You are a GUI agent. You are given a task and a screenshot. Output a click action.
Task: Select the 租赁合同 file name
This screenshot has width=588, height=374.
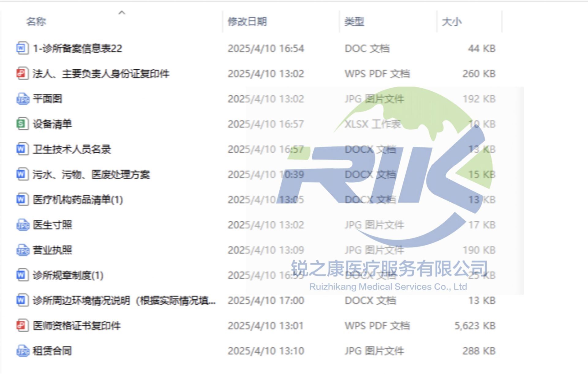52,351
